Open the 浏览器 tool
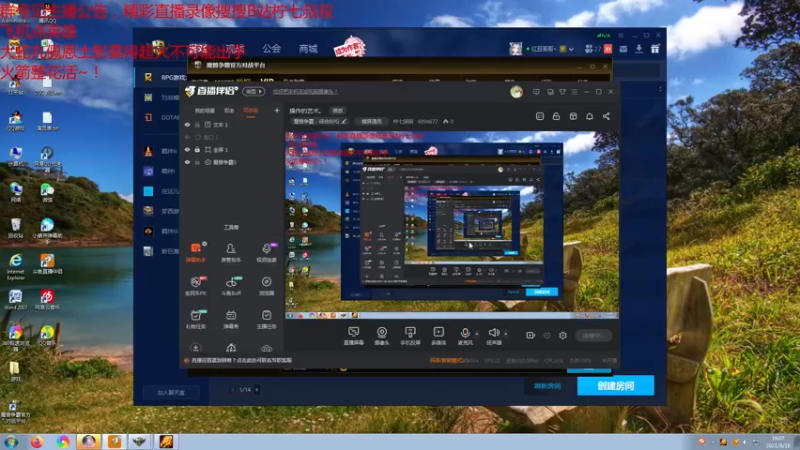The width and height of the screenshot is (800, 450). pyautogui.click(x=266, y=286)
